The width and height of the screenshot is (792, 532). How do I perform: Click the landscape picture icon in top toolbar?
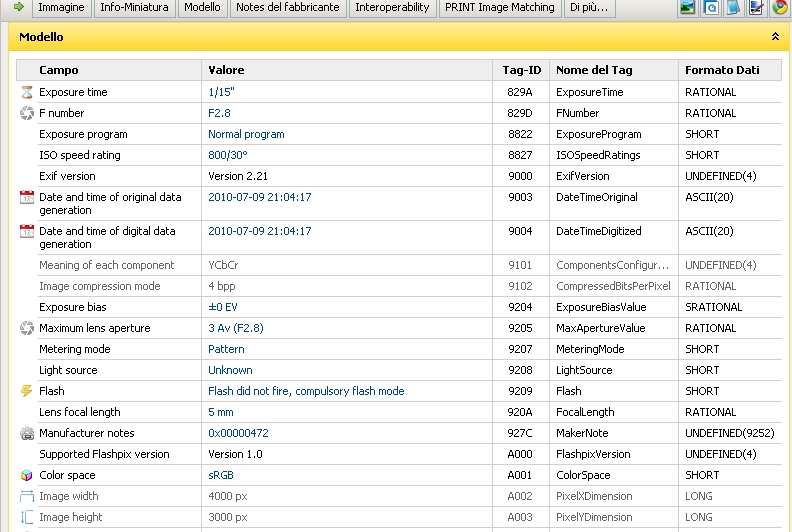click(687, 7)
